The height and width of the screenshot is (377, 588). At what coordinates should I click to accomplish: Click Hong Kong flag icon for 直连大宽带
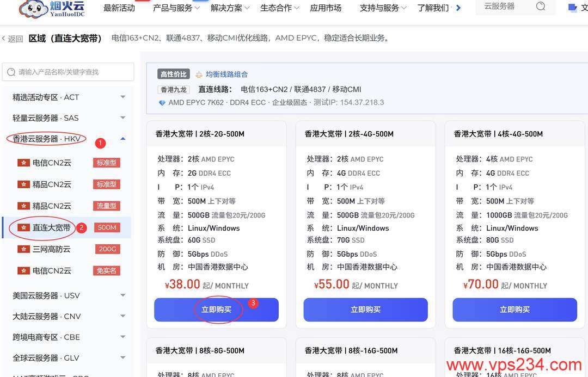click(x=23, y=227)
